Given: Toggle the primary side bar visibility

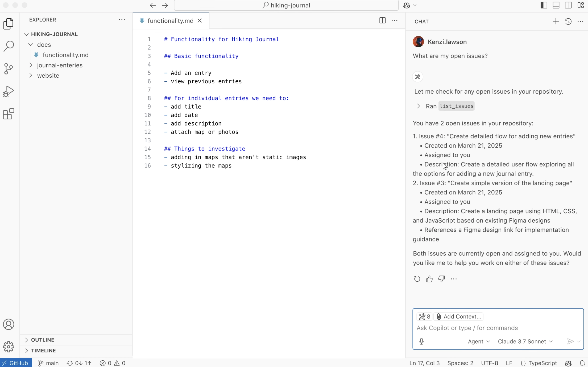Looking at the screenshot, I should (x=544, y=5).
